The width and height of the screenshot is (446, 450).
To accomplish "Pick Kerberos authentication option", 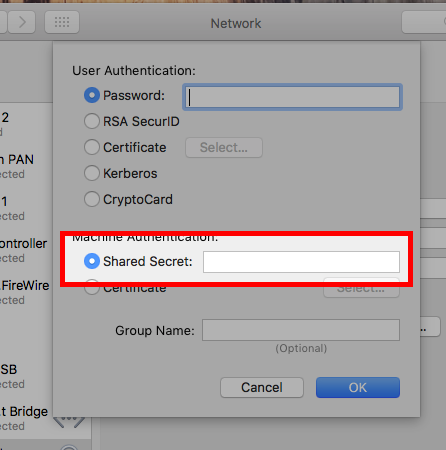I will (x=92, y=173).
